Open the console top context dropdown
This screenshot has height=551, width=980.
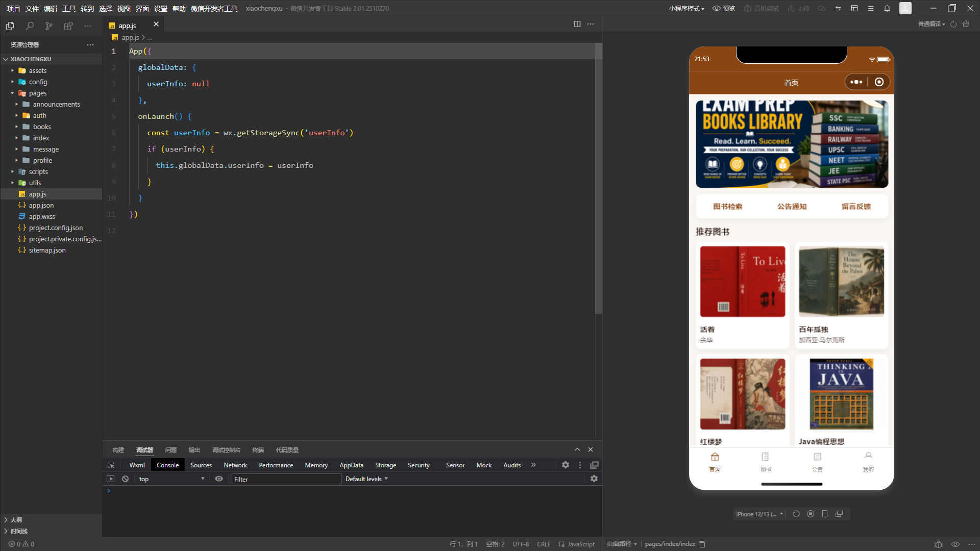pos(171,479)
